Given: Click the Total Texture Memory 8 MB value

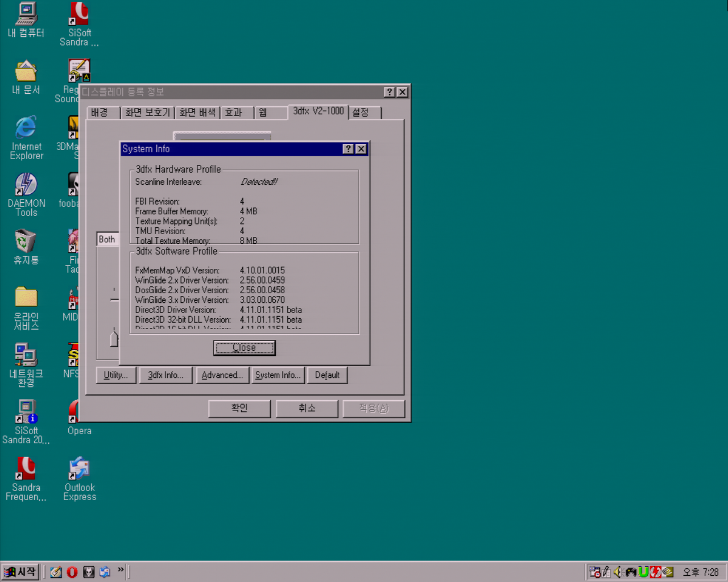Looking at the screenshot, I should 249,241.
